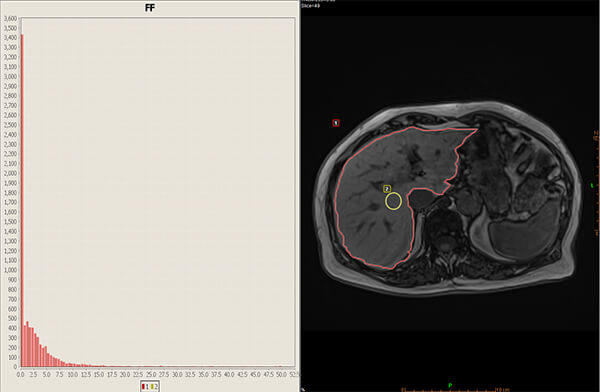This screenshot has width=600, height=392.
Task: Click the vertebral body in the MR image
Action: point(445,221)
